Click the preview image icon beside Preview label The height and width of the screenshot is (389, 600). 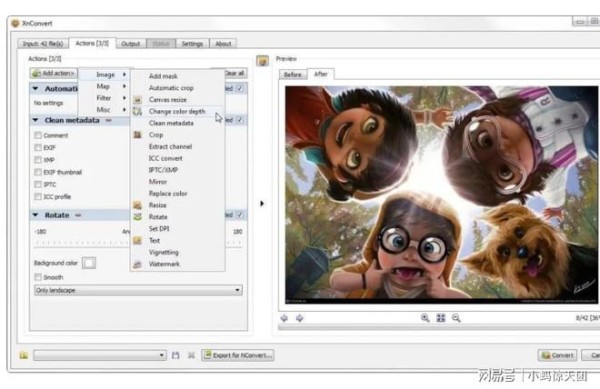(262, 60)
